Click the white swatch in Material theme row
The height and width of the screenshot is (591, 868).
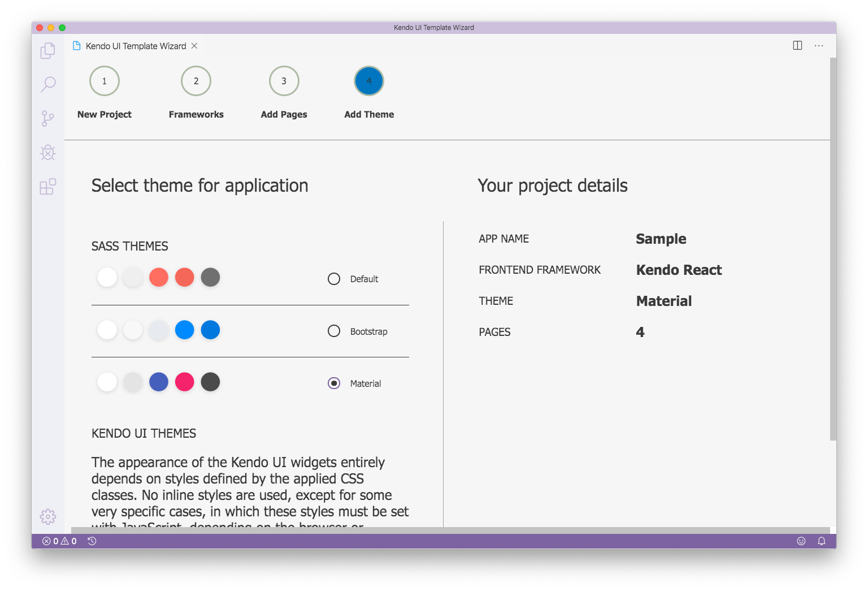(x=107, y=382)
